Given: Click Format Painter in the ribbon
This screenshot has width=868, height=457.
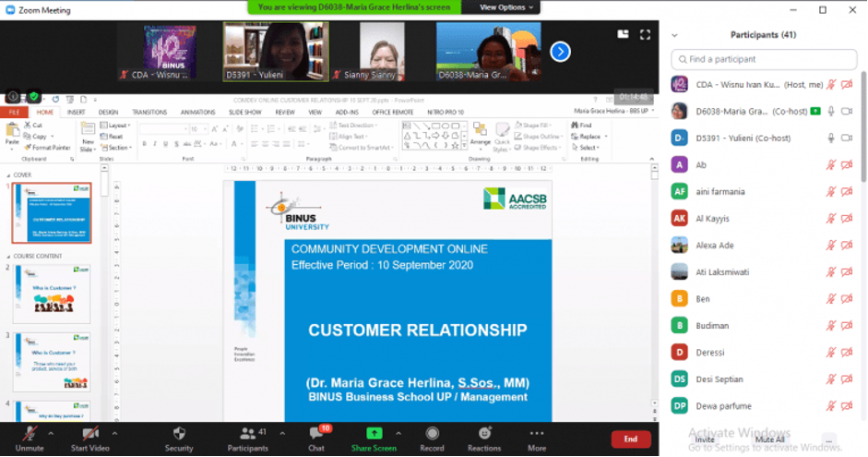Looking at the screenshot, I should (48, 148).
